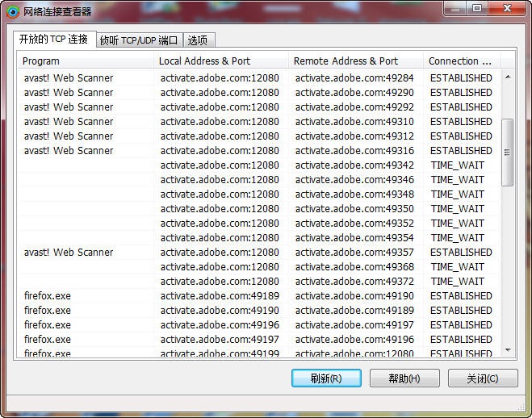Screen dimensions: 532x418
Task: Select the 开放的 TCP 连接 tab
Action: pos(54,40)
